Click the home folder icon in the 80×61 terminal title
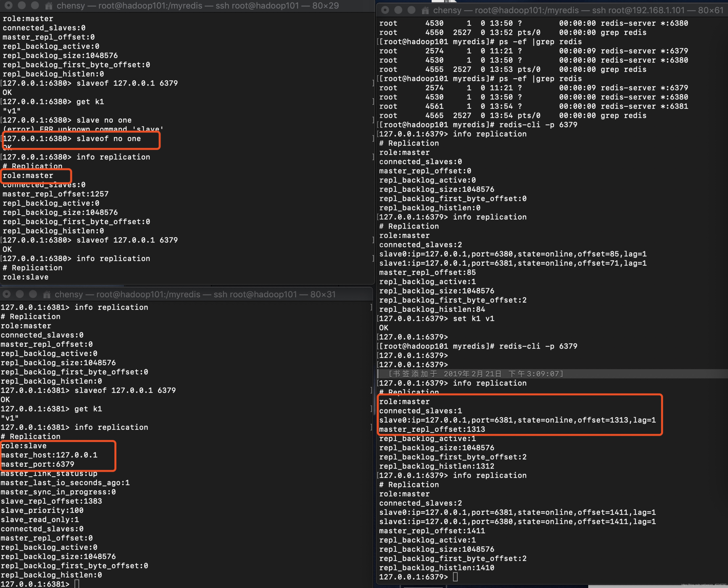This screenshot has width=728, height=588. 425,11
